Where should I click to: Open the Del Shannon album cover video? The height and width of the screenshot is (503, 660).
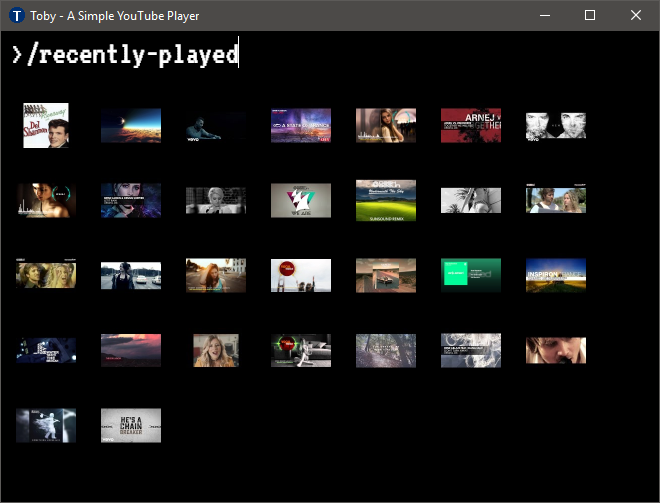point(46,125)
